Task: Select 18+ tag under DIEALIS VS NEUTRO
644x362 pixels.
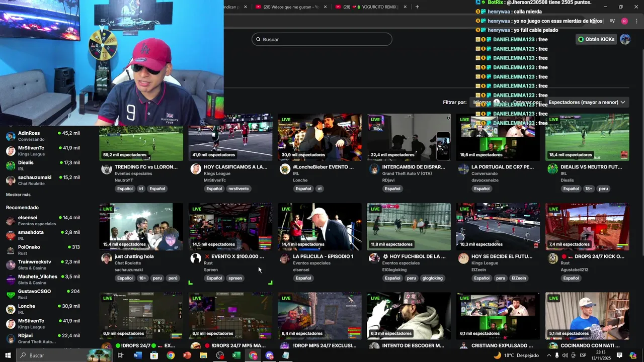Action: 589,189
